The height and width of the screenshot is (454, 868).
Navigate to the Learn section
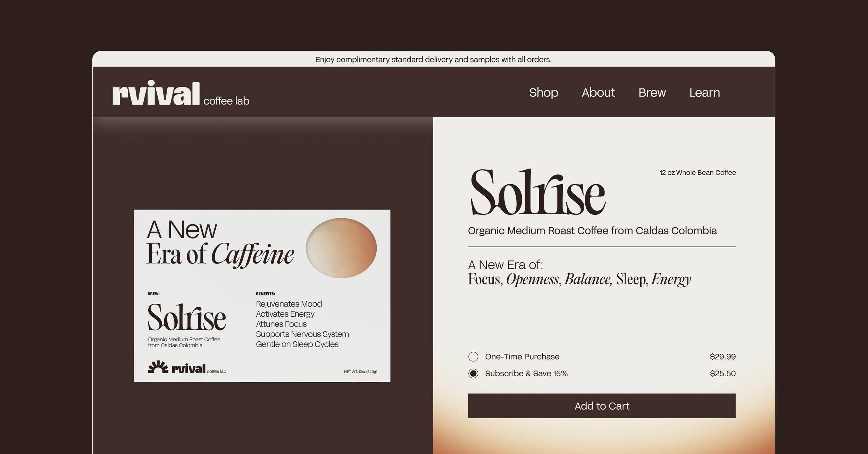pos(704,93)
